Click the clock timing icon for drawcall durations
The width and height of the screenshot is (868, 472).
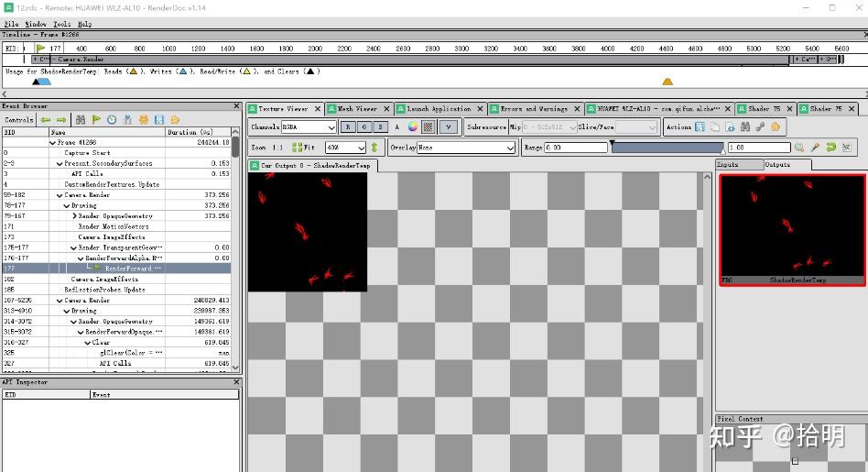pyautogui.click(x=112, y=120)
